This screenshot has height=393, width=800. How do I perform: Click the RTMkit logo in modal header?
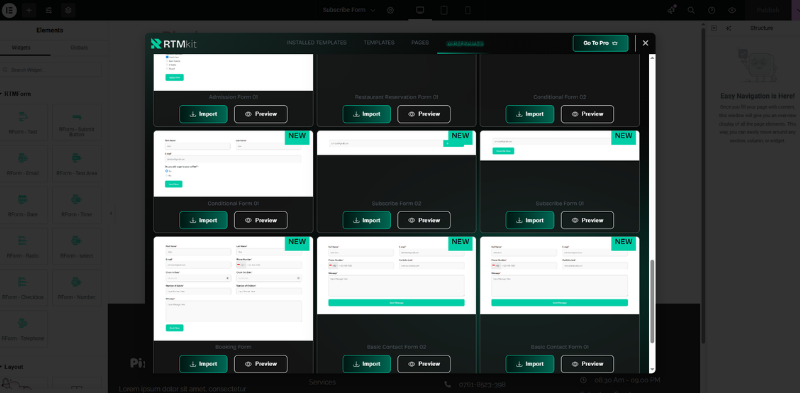point(173,43)
